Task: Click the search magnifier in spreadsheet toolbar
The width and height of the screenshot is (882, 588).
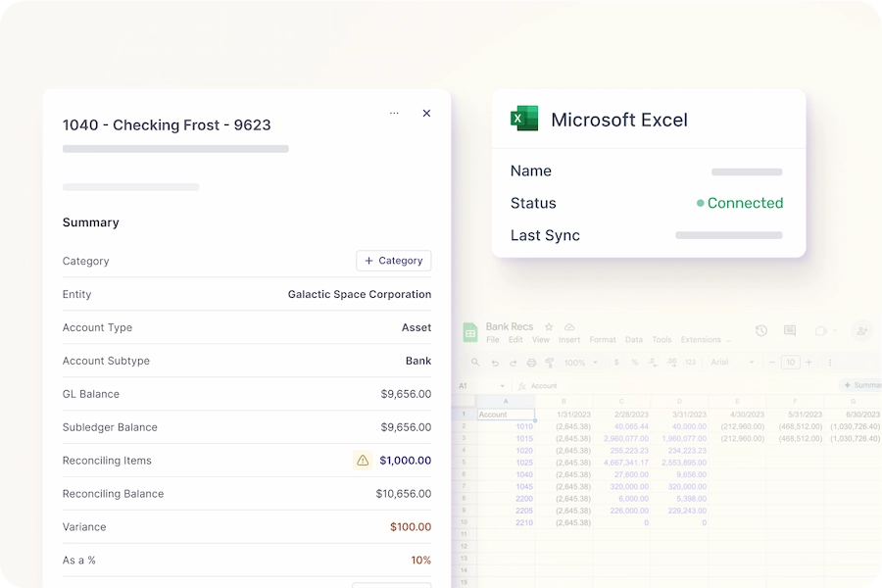Action: [475, 363]
